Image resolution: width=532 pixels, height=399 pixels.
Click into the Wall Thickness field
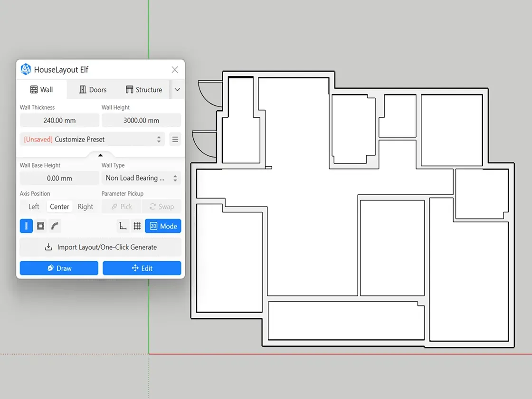[x=59, y=120]
